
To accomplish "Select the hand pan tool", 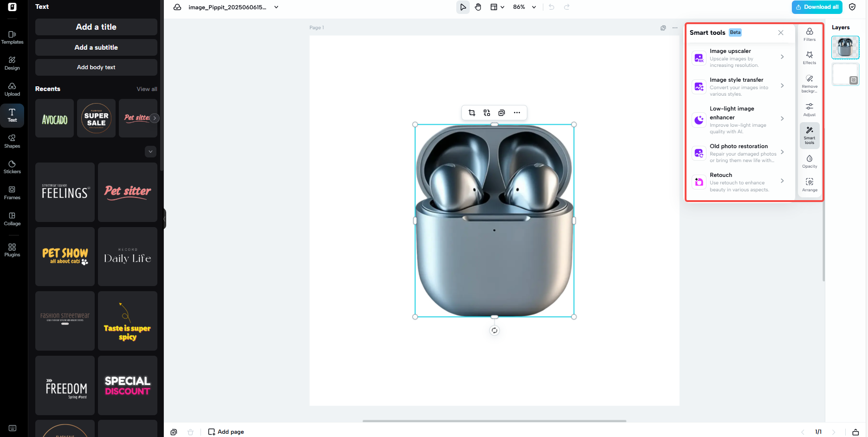I will tap(478, 7).
